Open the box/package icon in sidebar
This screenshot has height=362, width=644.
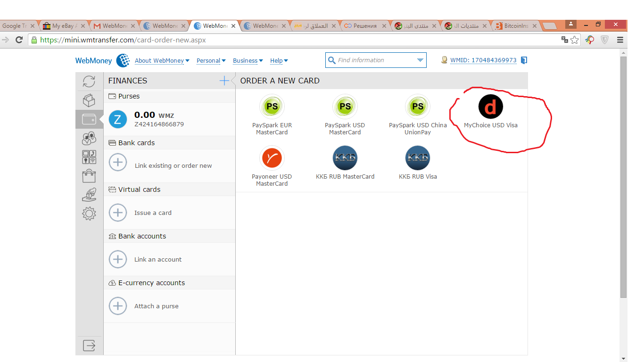coord(89,100)
